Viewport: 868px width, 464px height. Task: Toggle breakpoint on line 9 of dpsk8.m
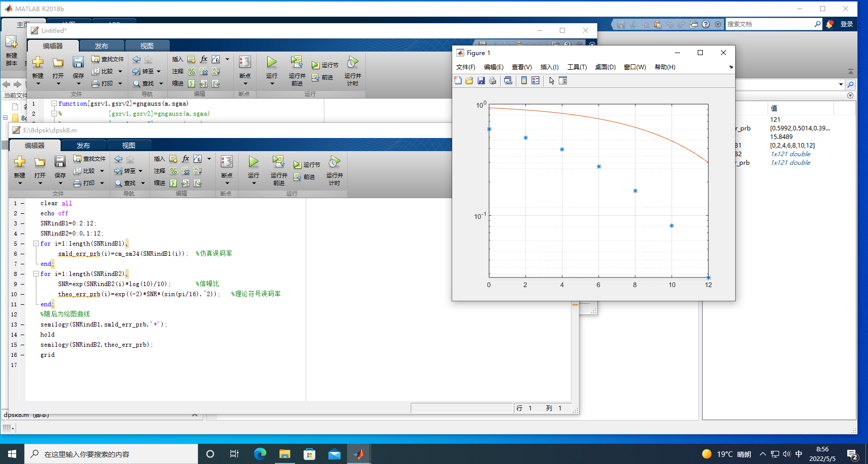coord(22,284)
